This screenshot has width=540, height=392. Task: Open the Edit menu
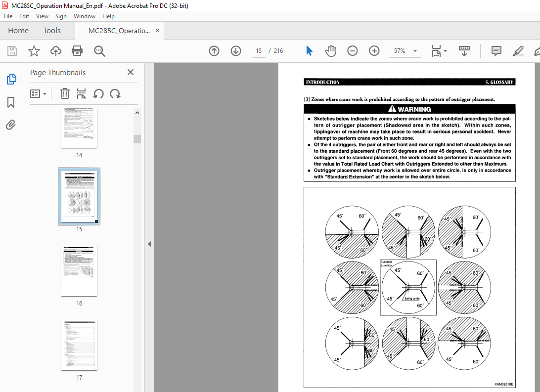point(24,16)
